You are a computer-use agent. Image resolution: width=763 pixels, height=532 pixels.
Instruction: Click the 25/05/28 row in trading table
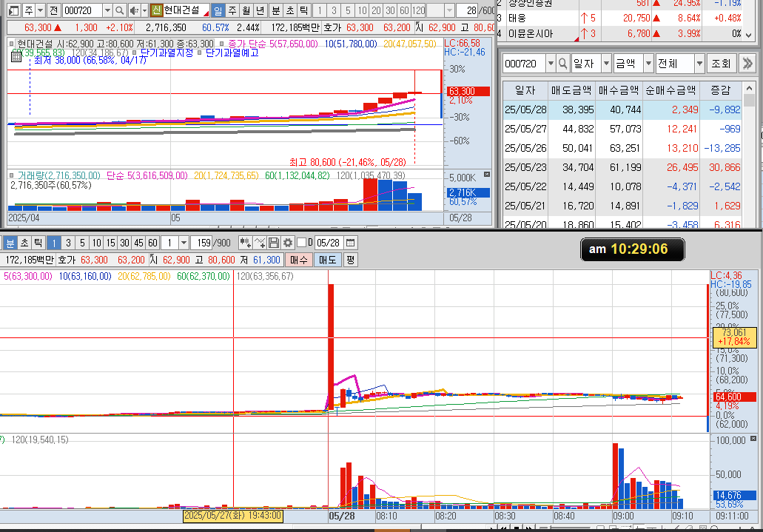tap(622, 110)
